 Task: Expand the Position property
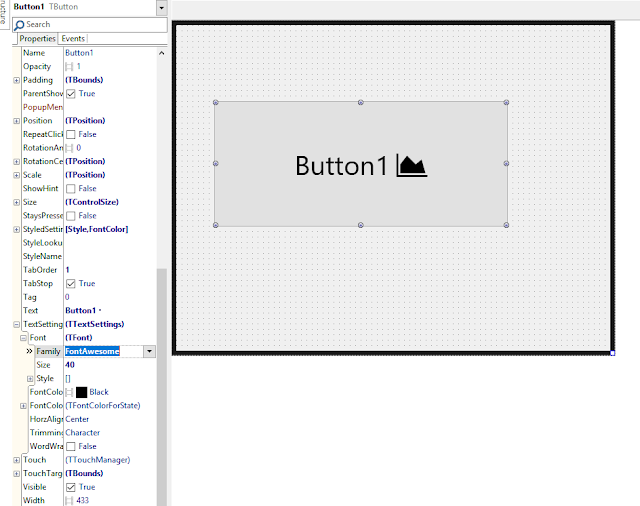click(16, 121)
